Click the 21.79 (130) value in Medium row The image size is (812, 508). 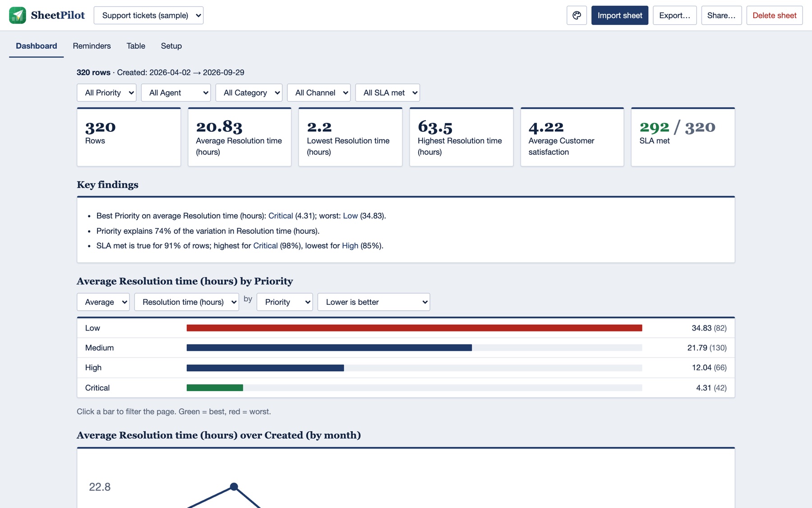point(707,348)
